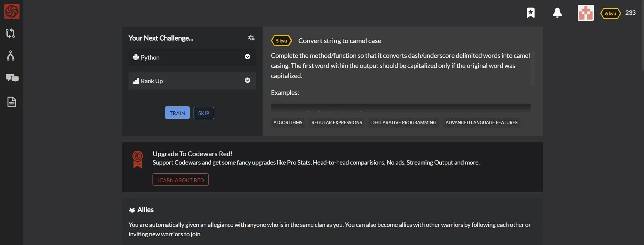This screenshot has width=644, height=245.
Task: Click the 6 kyu rank badge
Action: pyautogui.click(x=610, y=13)
